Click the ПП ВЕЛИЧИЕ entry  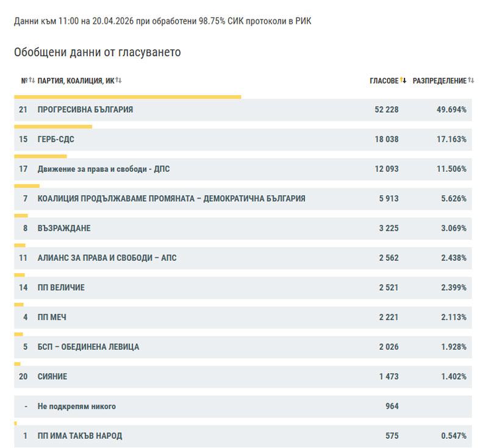pyautogui.click(x=61, y=287)
